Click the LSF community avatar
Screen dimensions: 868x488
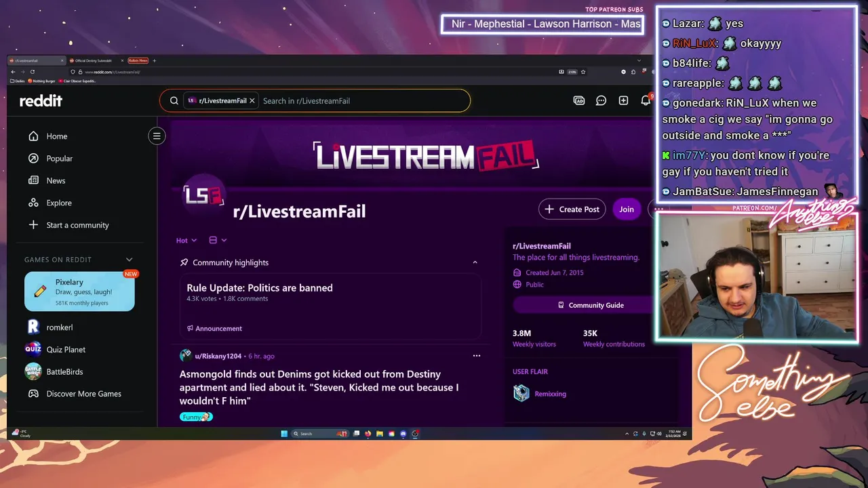point(204,195)
